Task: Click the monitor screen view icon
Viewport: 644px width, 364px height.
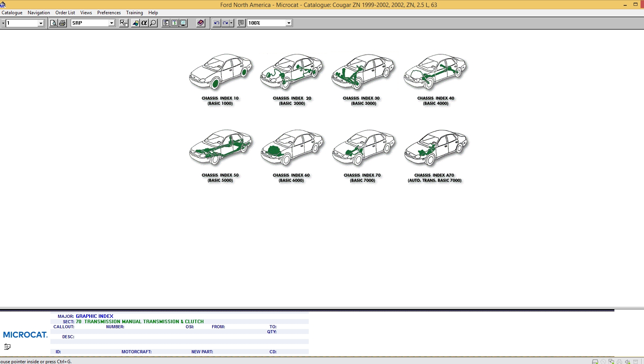Action: [x=183, y=23]
